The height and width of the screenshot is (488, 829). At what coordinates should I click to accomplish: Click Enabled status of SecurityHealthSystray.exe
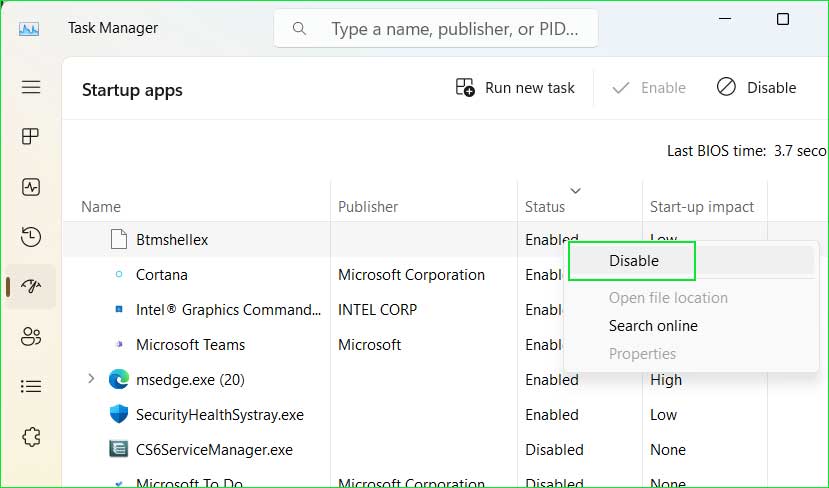pyautogui.click(x=551, y=415)
